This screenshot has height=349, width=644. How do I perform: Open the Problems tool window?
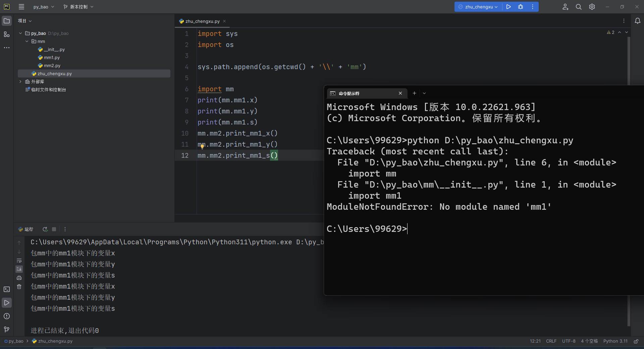(x=7, y=316)
